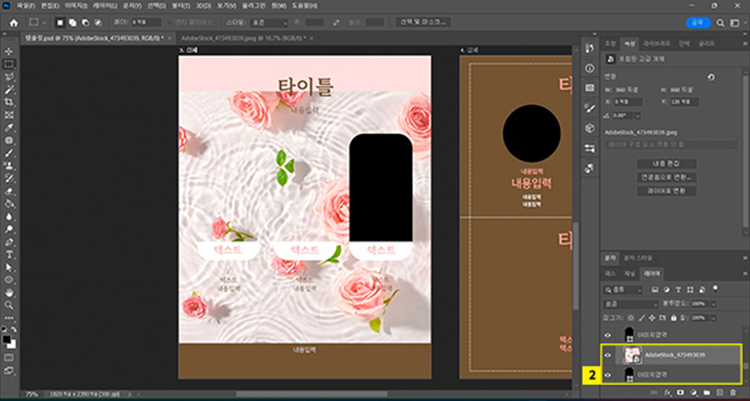This screenshot has width=750, height=401.
Task: Open the 필터 menu in the menu bar
Action: pyautogui.click(x=183, y=5)
